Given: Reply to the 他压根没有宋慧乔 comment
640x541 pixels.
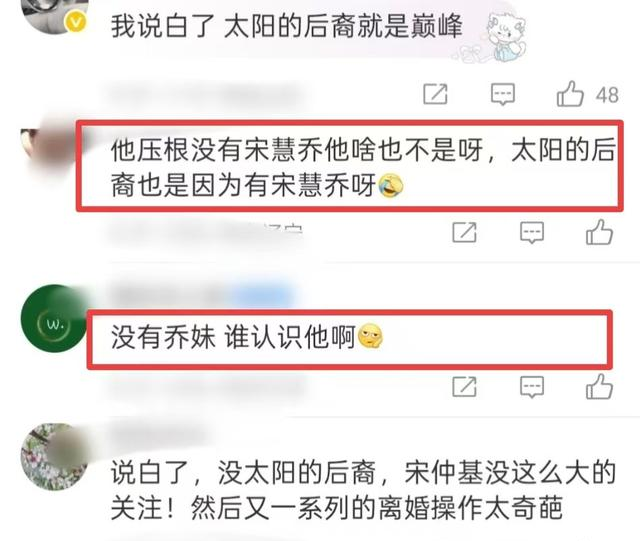Looking at the screenshot, I should (532, 233).
